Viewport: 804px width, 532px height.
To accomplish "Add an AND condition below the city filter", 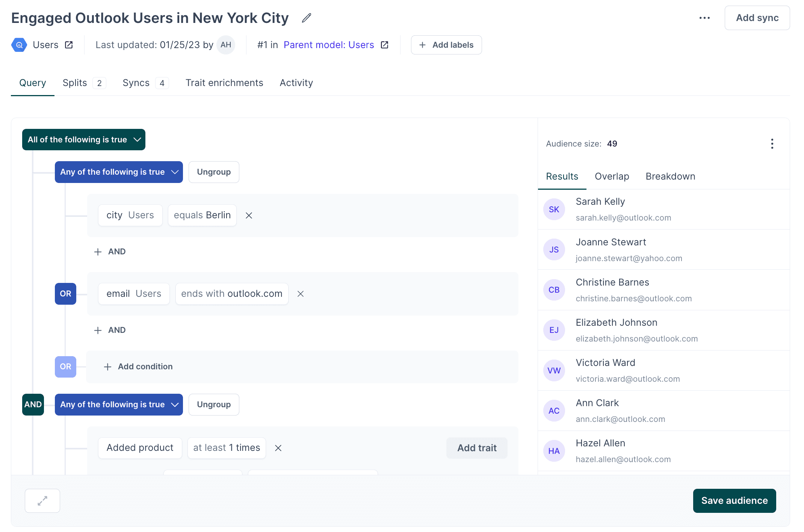I will [x=110, y=251].
